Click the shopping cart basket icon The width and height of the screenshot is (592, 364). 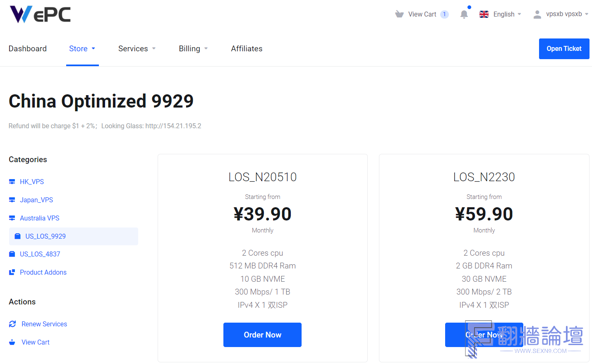(x=399, y=14)
